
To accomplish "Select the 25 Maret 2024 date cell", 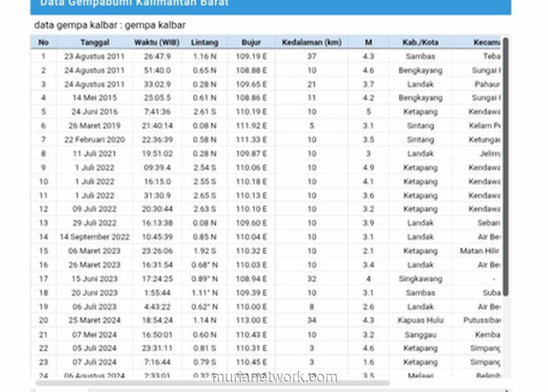I will point(95,320).
